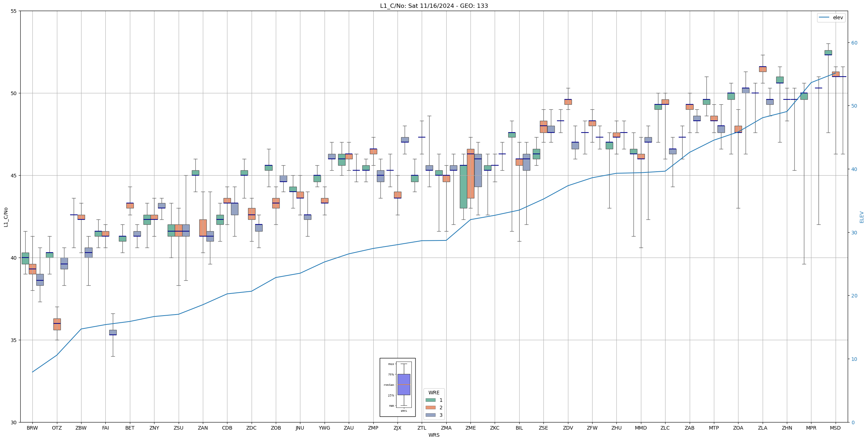Click the MSD station tick label
868x441 pixels.
click(835, 428)
